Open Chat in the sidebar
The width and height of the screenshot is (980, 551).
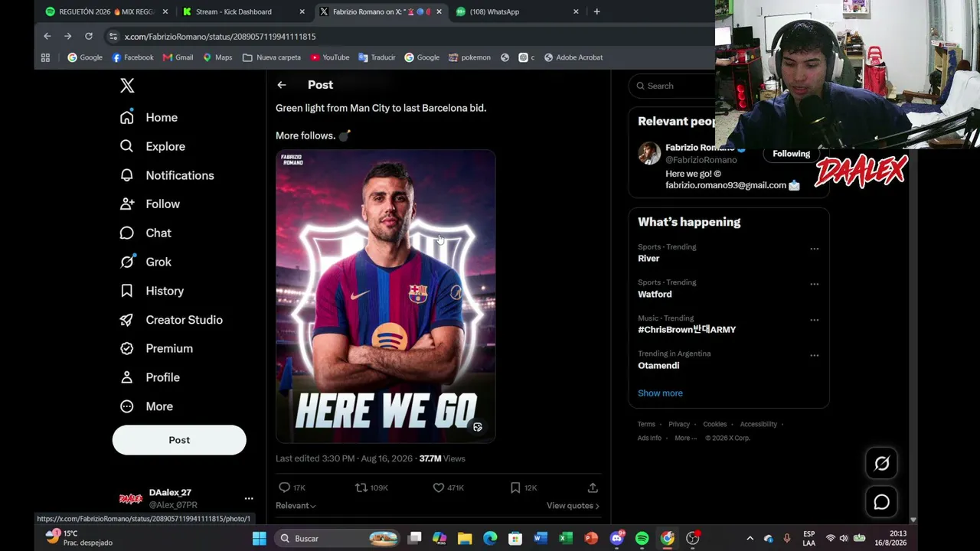146,233
